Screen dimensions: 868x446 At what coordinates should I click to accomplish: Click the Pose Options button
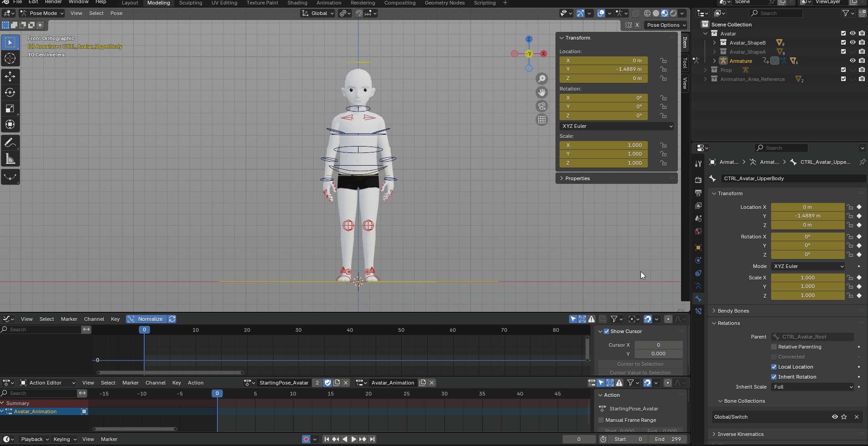(666, 25)
